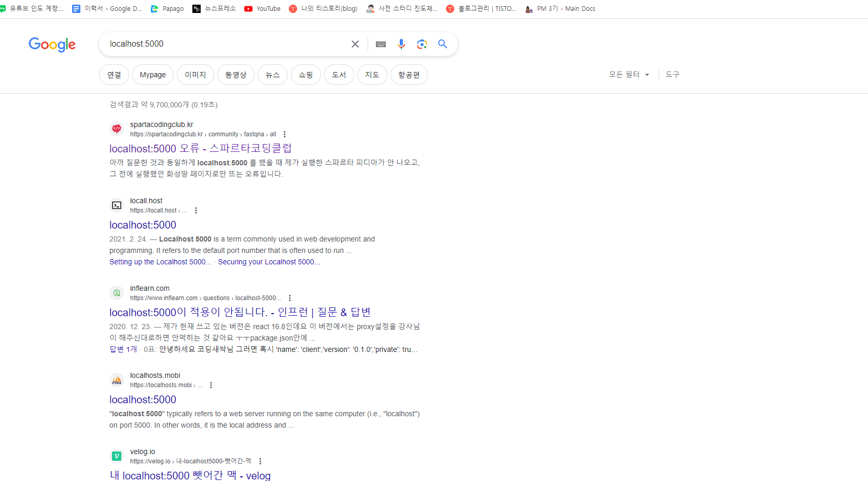The width and height of the screenshot is (868, 481).
Task: Open the YouTube bookmark
Action: pyautogui.click(x=262, y=9)
